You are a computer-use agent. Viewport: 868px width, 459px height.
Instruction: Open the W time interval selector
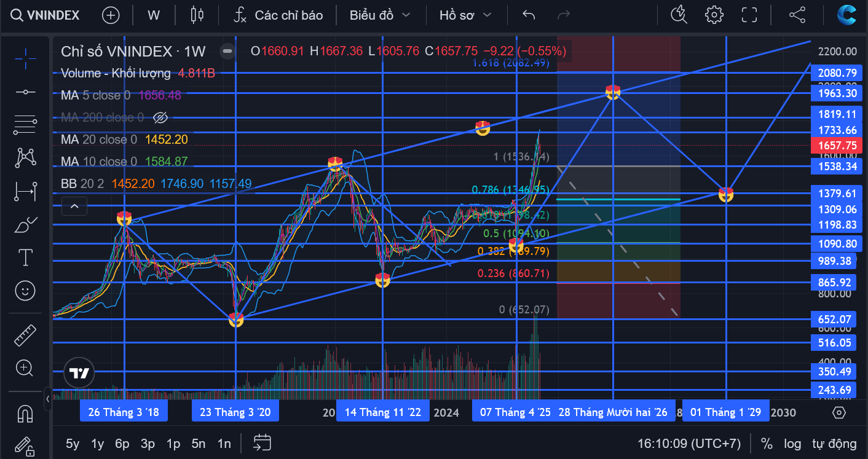click(x=153, y=15)
